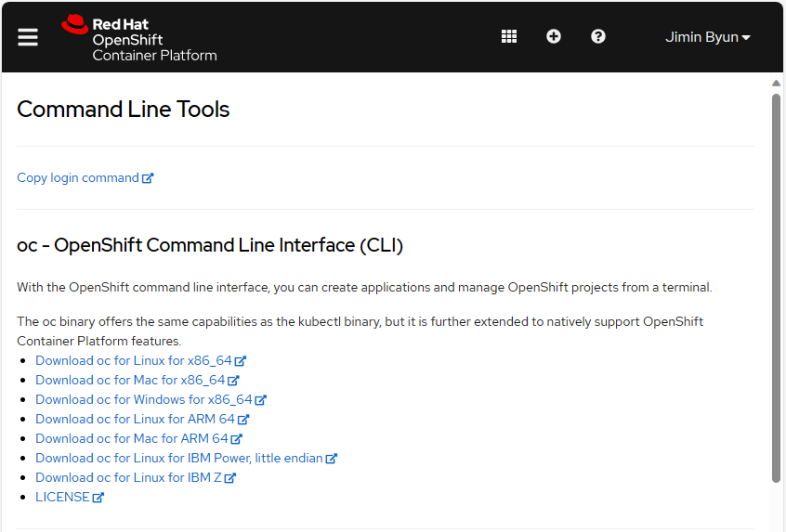Click the scrollbar up arrow
The image size is (786, 532).
(776, 84)
